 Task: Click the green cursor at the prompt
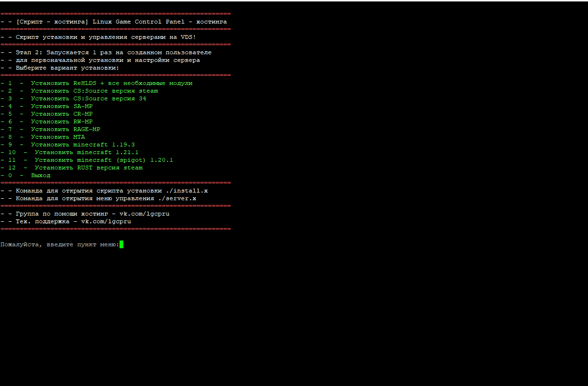click(x=121, y=244)
